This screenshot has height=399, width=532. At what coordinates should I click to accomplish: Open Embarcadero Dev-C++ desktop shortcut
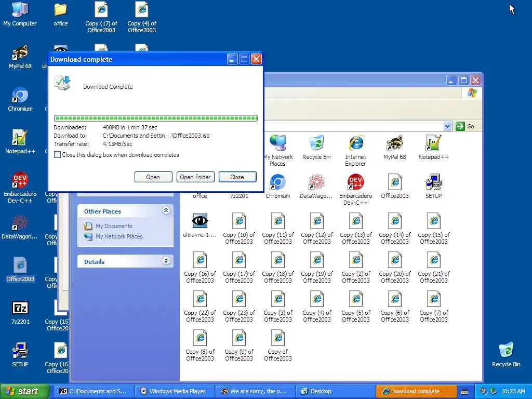click(x=20, y=187)
